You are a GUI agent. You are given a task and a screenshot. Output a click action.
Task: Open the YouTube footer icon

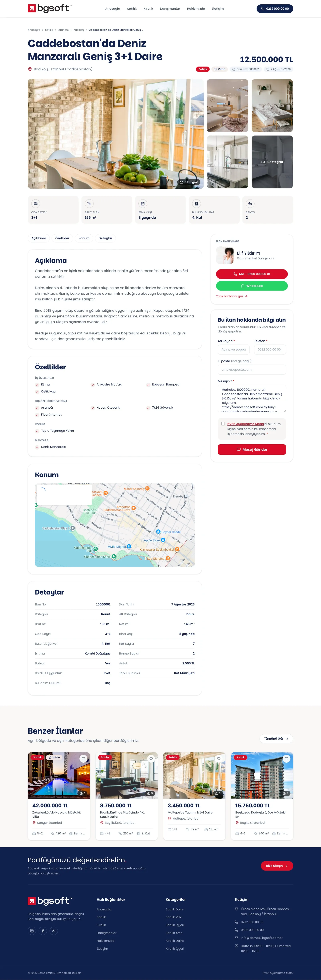point(54,930)
